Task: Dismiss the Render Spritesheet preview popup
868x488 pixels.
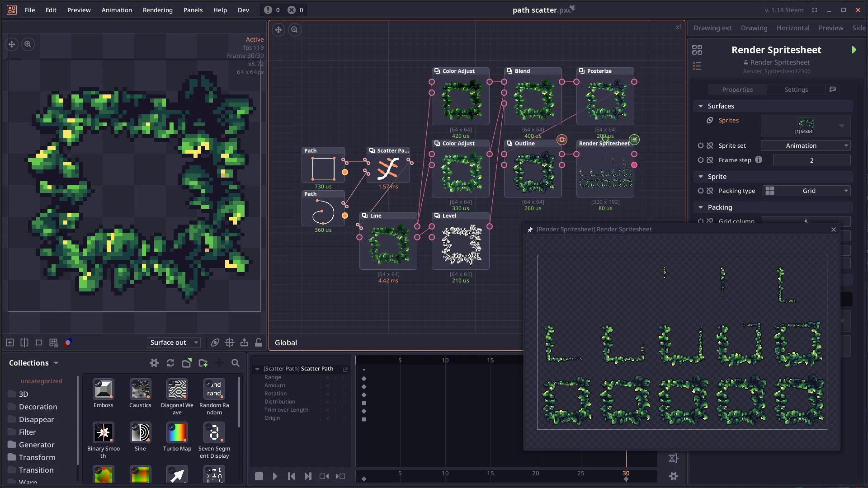Action: [833, 229]
